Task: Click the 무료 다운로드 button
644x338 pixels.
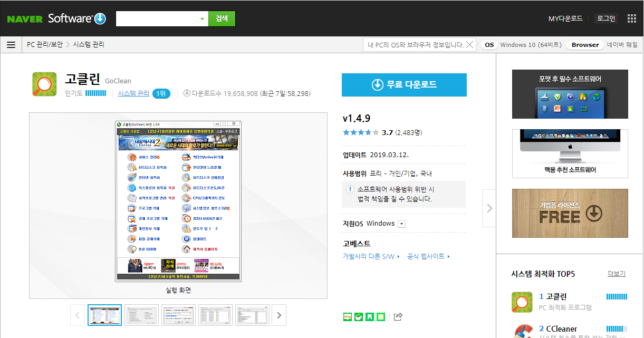Action: [404, 85]
